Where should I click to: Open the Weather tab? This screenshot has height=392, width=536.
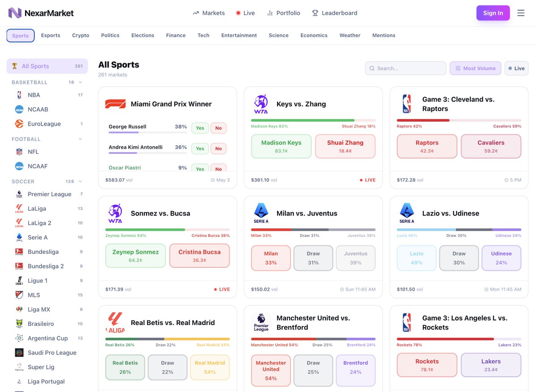tap(350, 35)
